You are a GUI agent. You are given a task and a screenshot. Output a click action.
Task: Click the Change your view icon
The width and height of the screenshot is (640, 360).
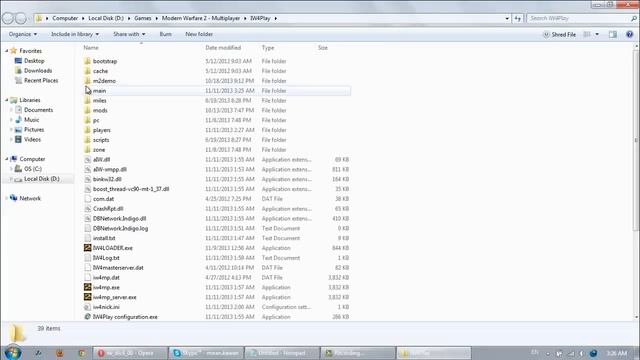pyautogui.click(x=587, y=34)
